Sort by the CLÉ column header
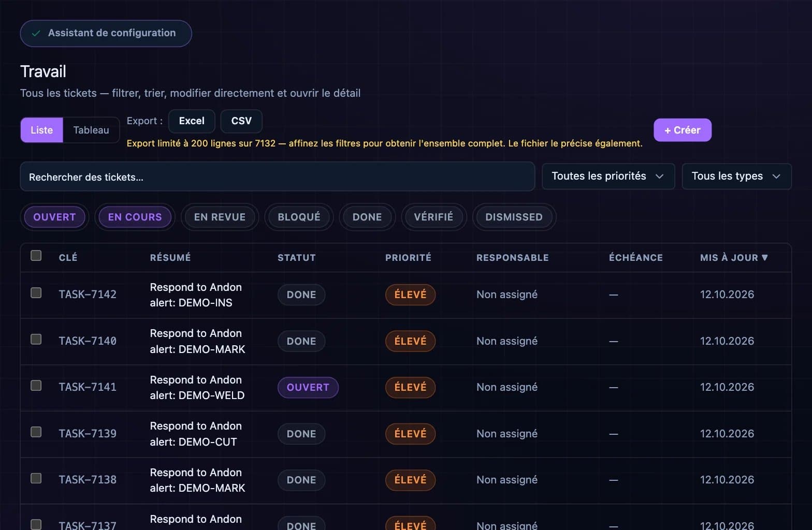 tap(68, 258)
